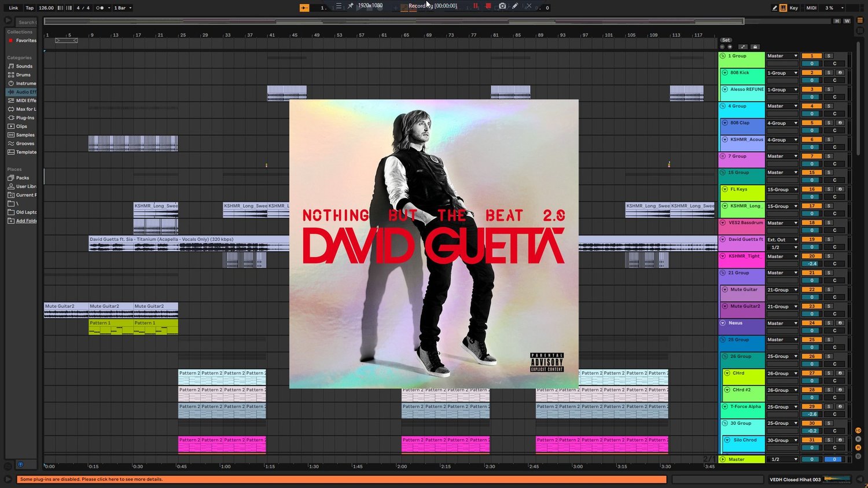Jump to previous locator arrow beside Set
This screenshot has width=868, height=488.
pyautogui.click(x=722, y=47)
